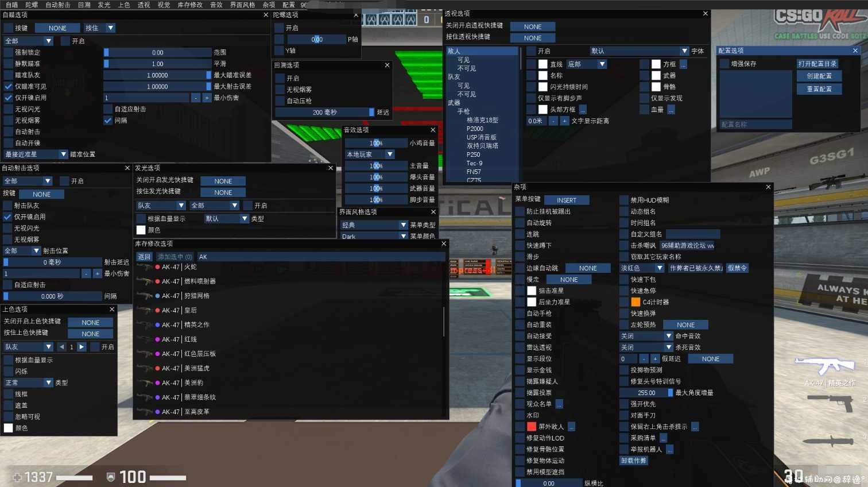Image resolution: width=868 pixels, height=487 pixels.
Task: Open the ellipsis options next to 举报机器人
Action: [x=669, y=450]
